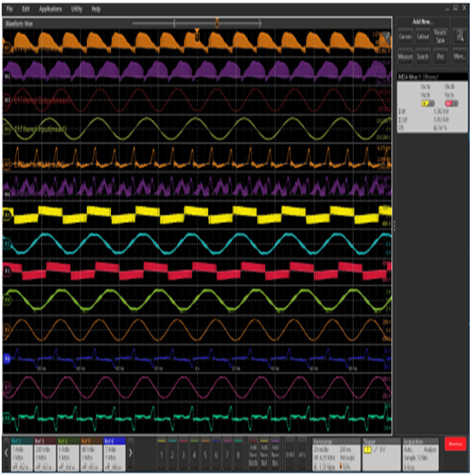Open the Ref 2 badge
The height and width of the screenshot is (476, 474).
click(21, 455)
